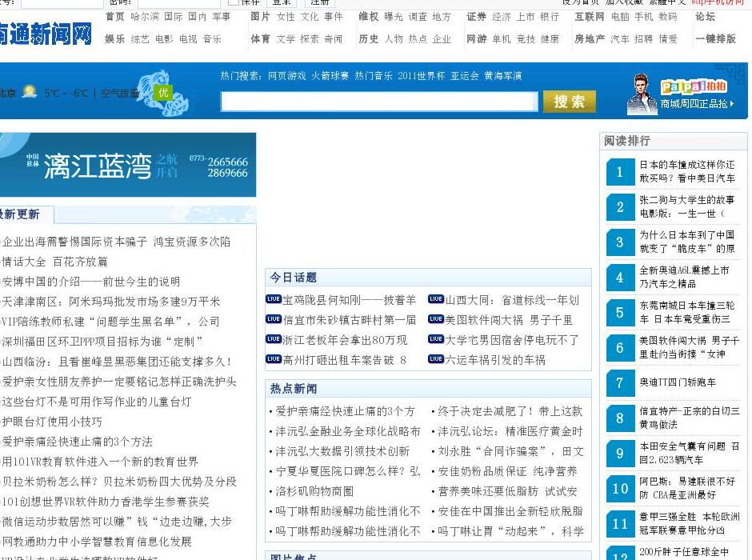752x560 pixels.
Task: Open article 深圳福田区环卫PPP项目
Action: (102, 342)
